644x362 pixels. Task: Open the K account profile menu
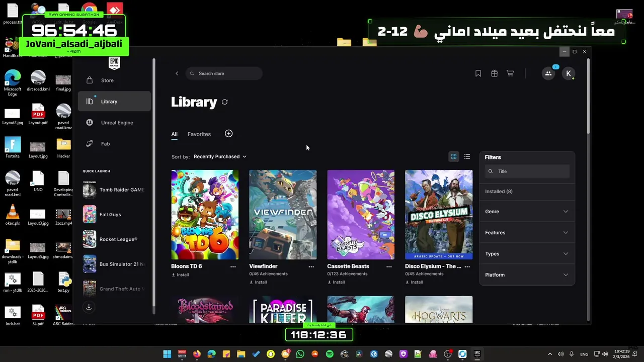569,73
